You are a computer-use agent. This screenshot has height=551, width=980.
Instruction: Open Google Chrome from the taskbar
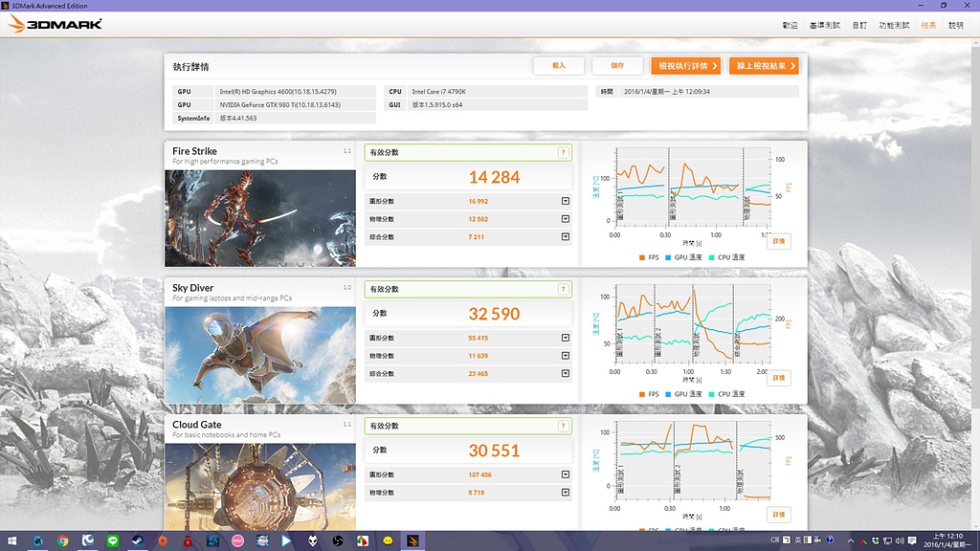coord(62,541)
